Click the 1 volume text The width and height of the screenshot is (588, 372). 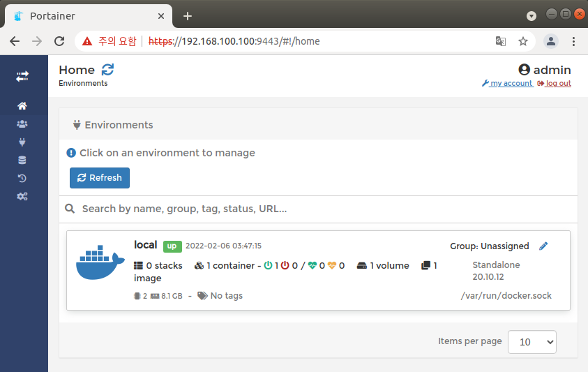click(390, 266)
